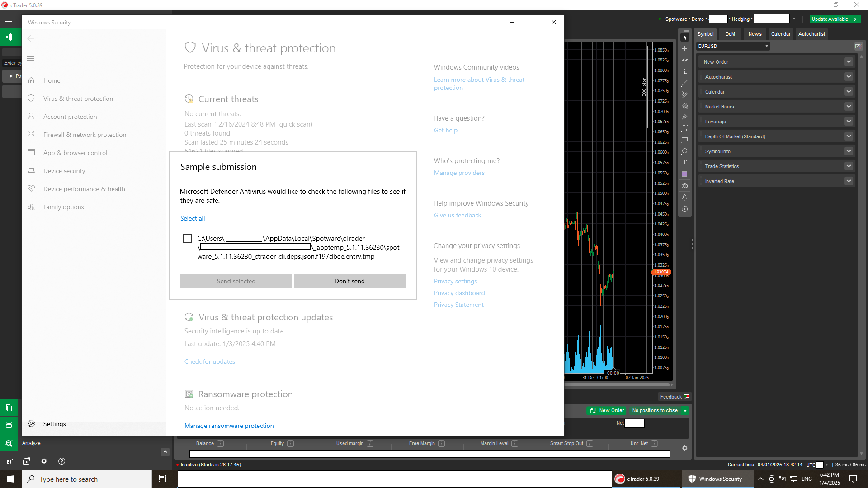Click the chart Feedback button
This screenshot has height=488, width=868.
click(675, 397)
